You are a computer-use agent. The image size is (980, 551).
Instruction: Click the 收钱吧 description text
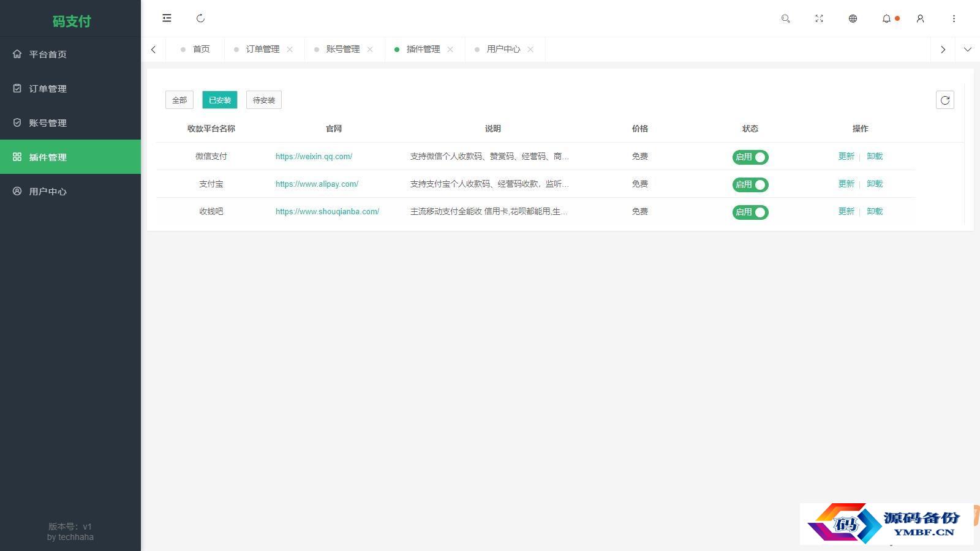(x=489, y=211)
